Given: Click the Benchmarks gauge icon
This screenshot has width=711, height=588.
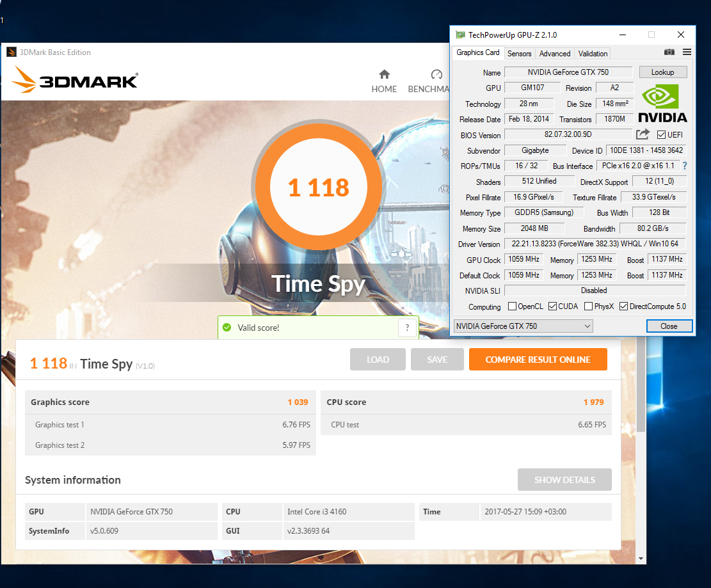Looking at the screenshot, I should (436, 74).
